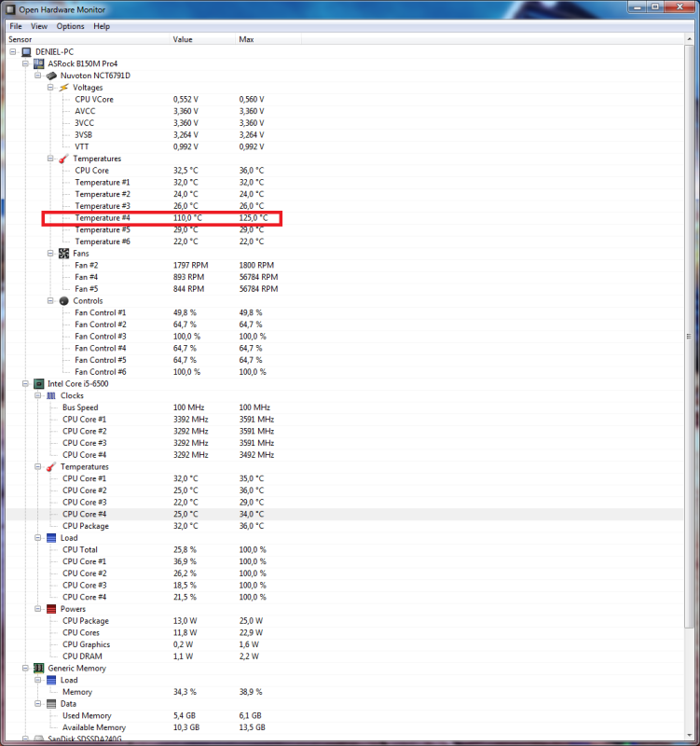Viewport: 700px width, 746px height.
Task: Click the DENIEL-PC computer icon
Action: click(x=27, y=52)
